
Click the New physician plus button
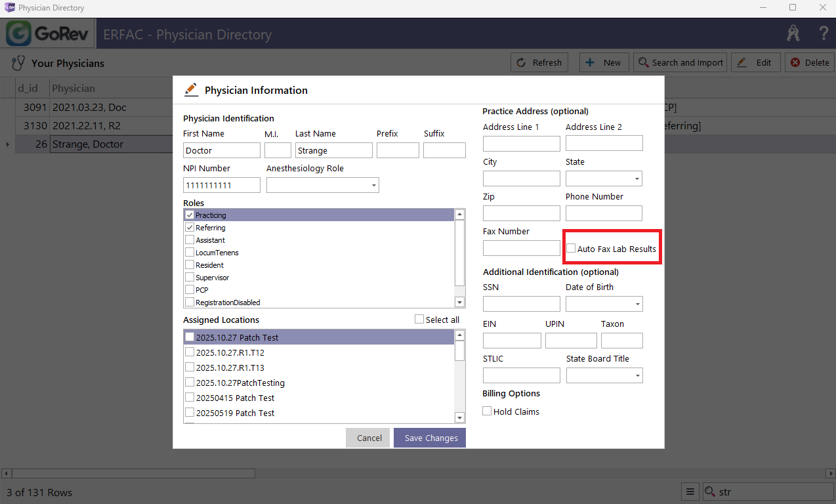pyautogui.click(x=604, y=63)
